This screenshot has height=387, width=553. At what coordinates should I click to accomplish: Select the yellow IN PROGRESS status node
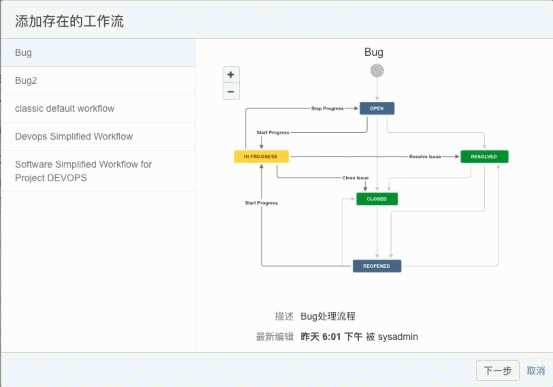coord(261,156)
